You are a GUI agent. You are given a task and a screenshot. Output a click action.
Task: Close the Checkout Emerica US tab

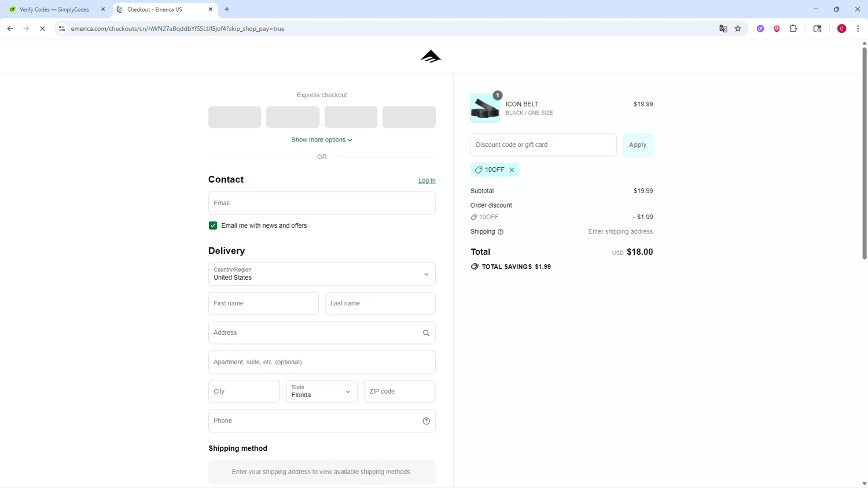[211, 9]
